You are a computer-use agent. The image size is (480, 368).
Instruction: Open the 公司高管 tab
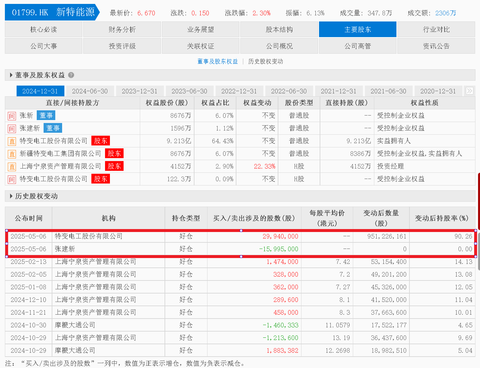(358, 46)
